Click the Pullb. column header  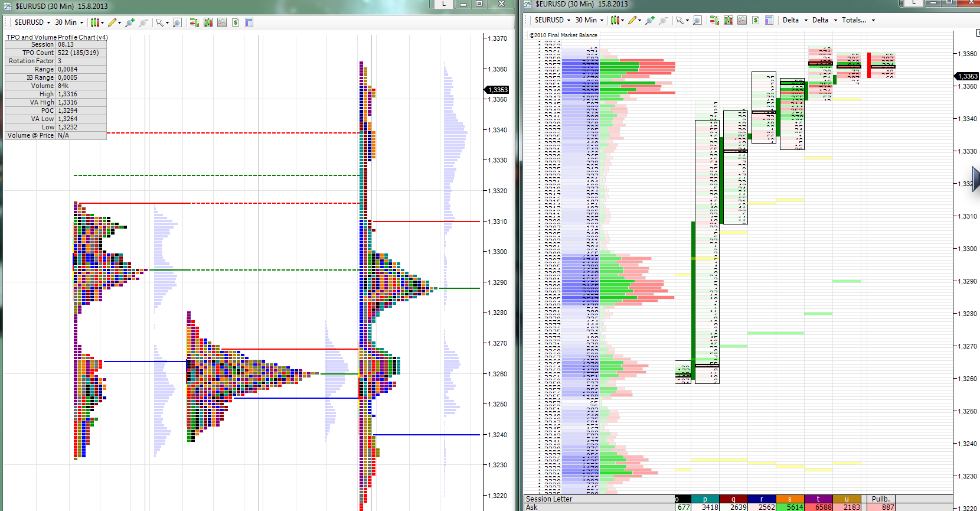click(x=880, y=499)
